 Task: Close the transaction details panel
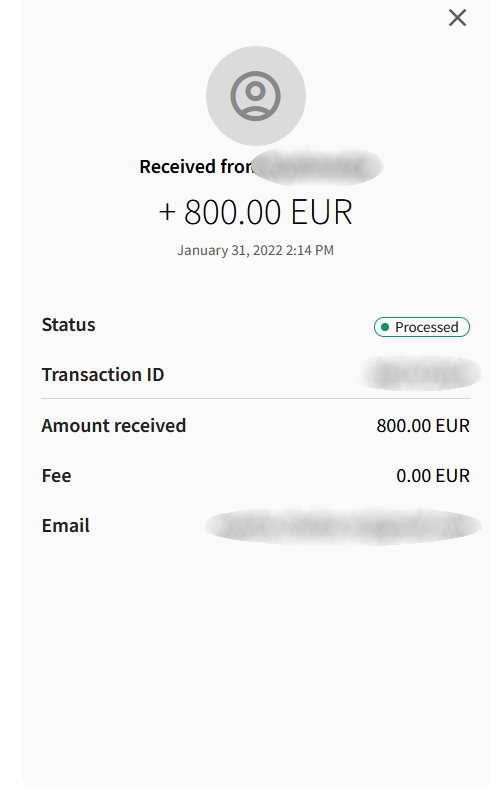pos(457,18)
